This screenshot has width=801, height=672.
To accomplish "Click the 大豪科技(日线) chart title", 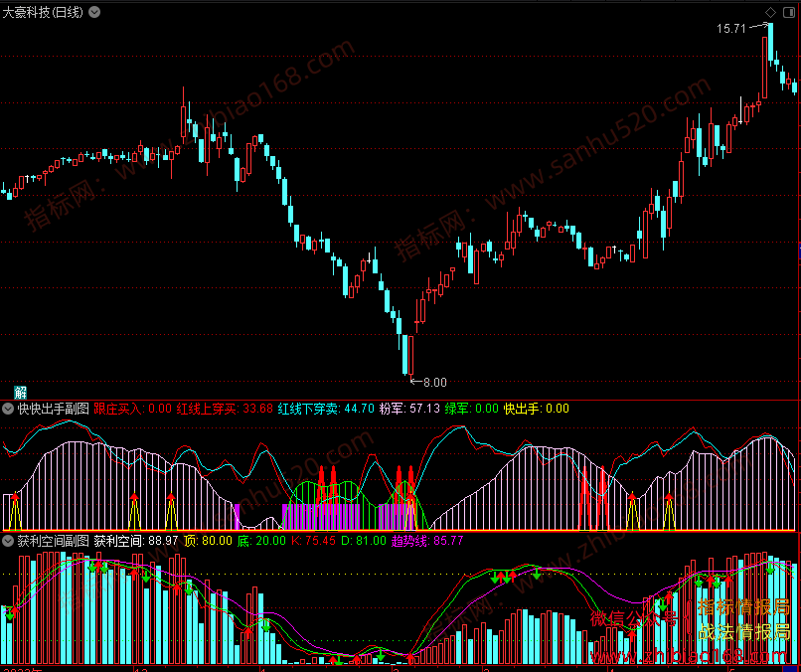I will (43, 12).
